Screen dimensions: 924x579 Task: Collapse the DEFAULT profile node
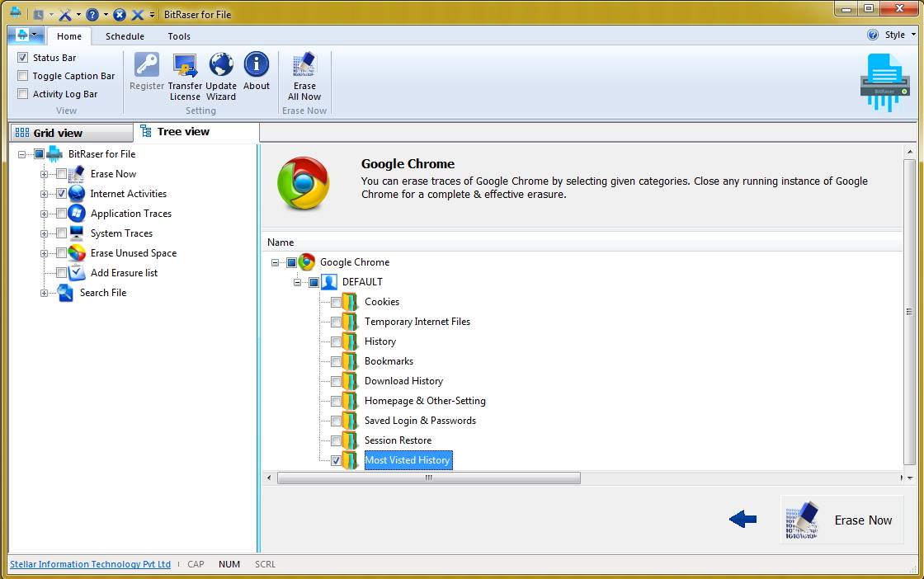(298, 282)
